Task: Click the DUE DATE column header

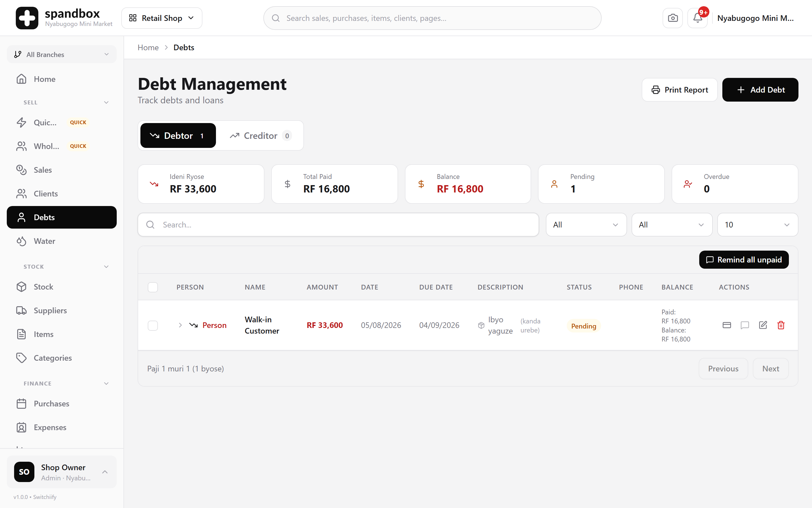Action: [x=436, y=287]
